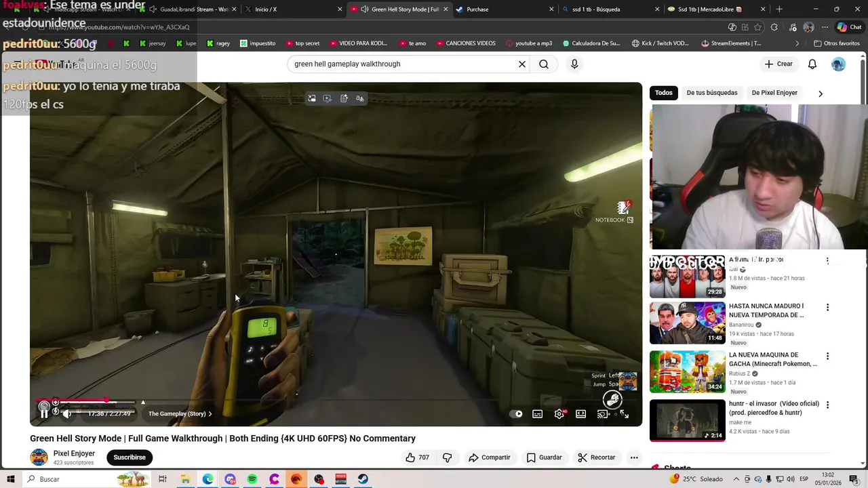Click the Recortar clip button

(596, 457)
